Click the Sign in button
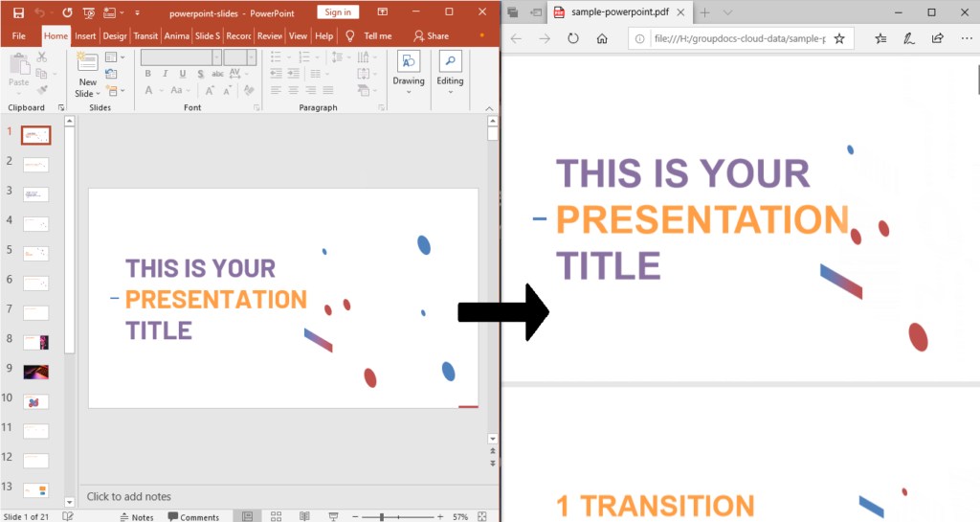 point(337,12)
